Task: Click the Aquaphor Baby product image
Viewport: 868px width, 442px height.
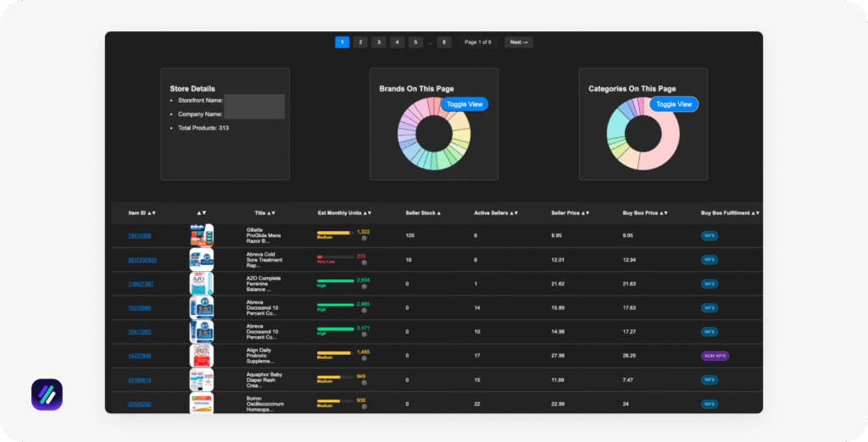Action: coord(202,379)
